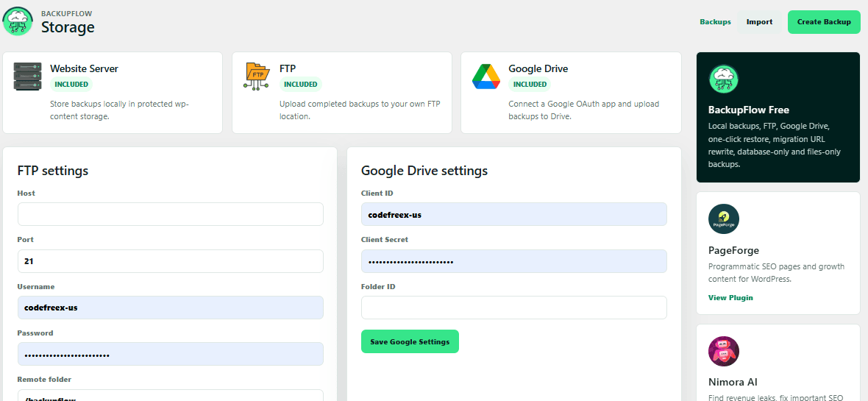
Task: Click the Google Drive triangle icon
Action: (x=486, y=77)
